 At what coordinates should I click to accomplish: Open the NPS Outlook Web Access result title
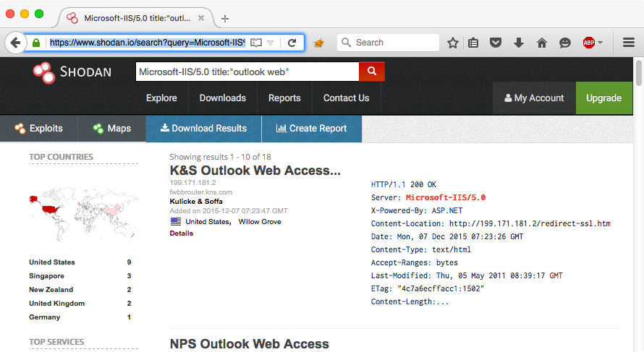(250, 344)
